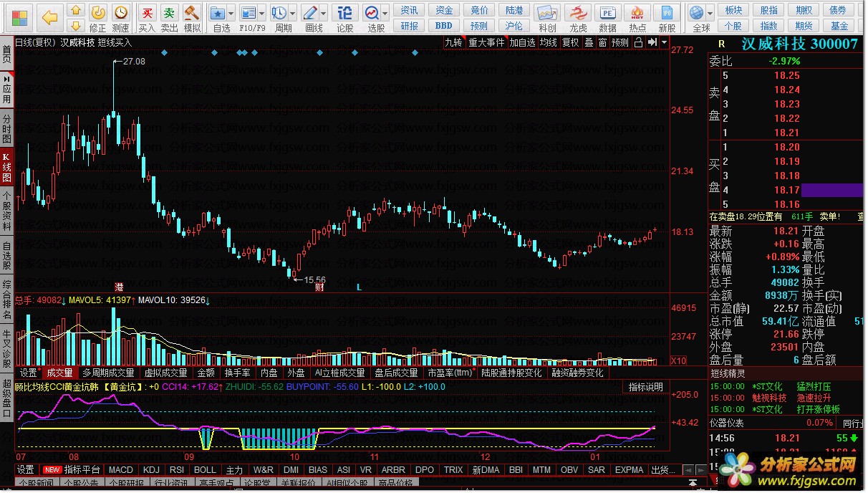Select the 换手率 turnover tab
Image resolution: width=868 pixels, height=493 pixels.
tap(237, 373)
